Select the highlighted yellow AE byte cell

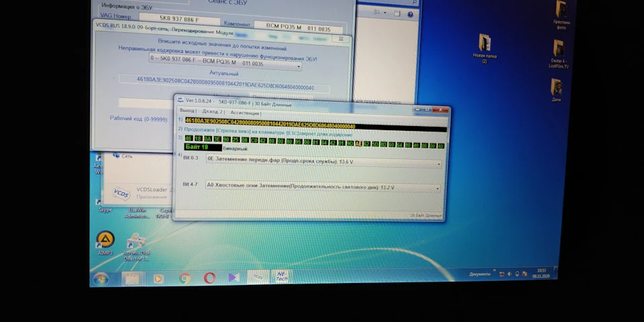(x=358, y=144)
